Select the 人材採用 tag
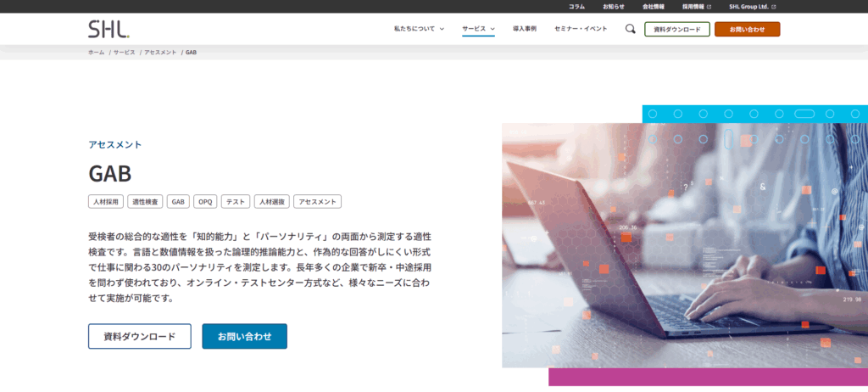 click(x=105, y=202)
